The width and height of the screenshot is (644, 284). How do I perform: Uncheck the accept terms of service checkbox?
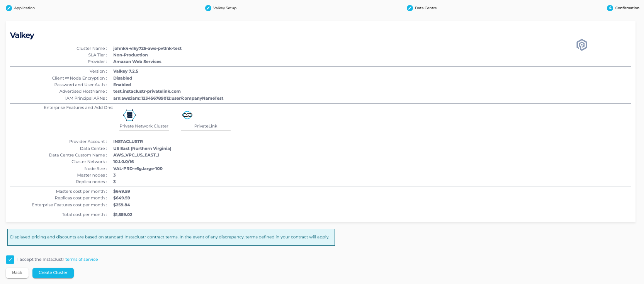pyautogui.click(x=10, y=260)
